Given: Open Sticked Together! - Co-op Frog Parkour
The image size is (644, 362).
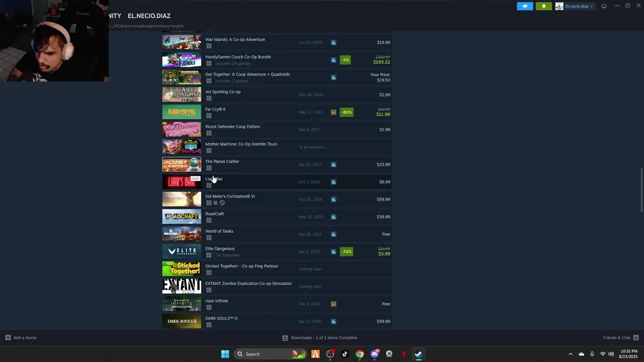Looking at the screenshot, I should coord(277,269).
